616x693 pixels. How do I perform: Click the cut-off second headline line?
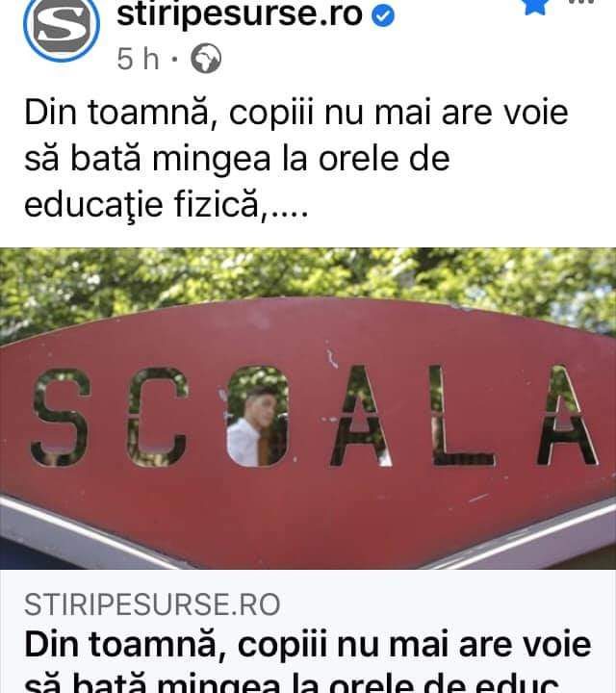pyautogui.click(x=292, y=682)
